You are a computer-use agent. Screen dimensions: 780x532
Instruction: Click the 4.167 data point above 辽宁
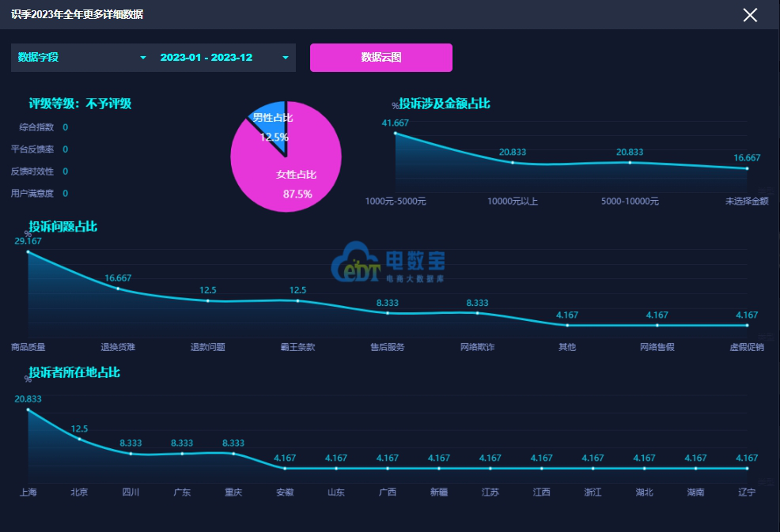(x=747, y=468)
